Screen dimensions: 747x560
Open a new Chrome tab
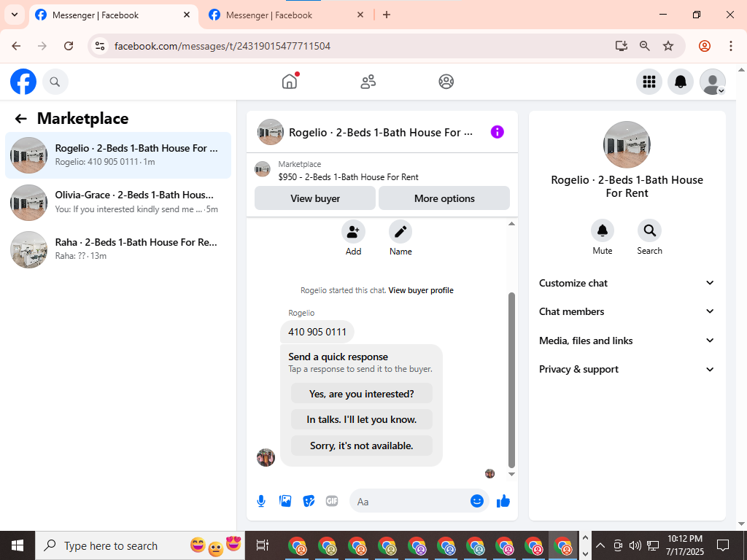tap(387, 15)
